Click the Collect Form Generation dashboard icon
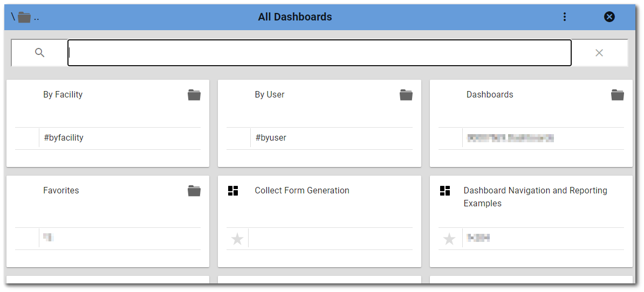The width and height of the screenshot is (644, 292). (x=233, y=191)
